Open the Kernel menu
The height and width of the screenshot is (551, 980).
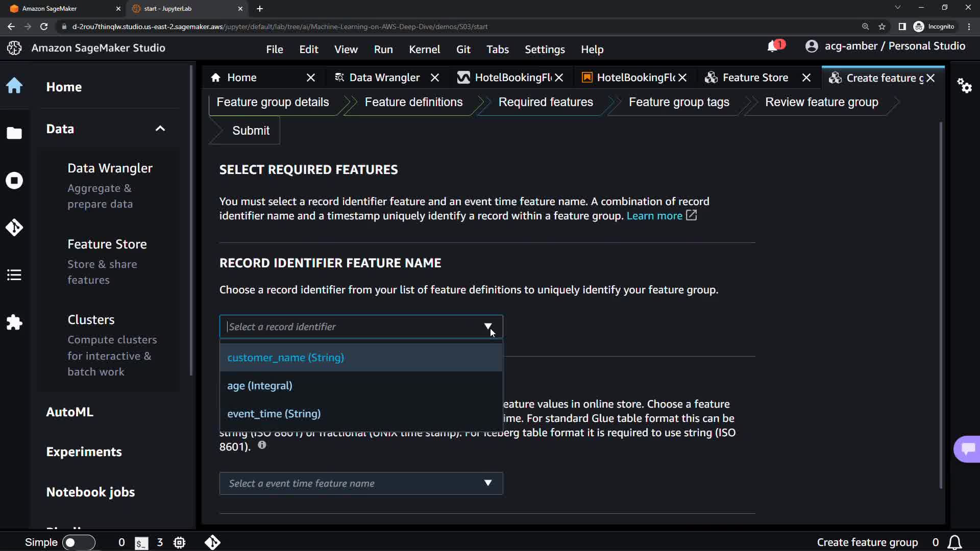click(x=424, y=49)
